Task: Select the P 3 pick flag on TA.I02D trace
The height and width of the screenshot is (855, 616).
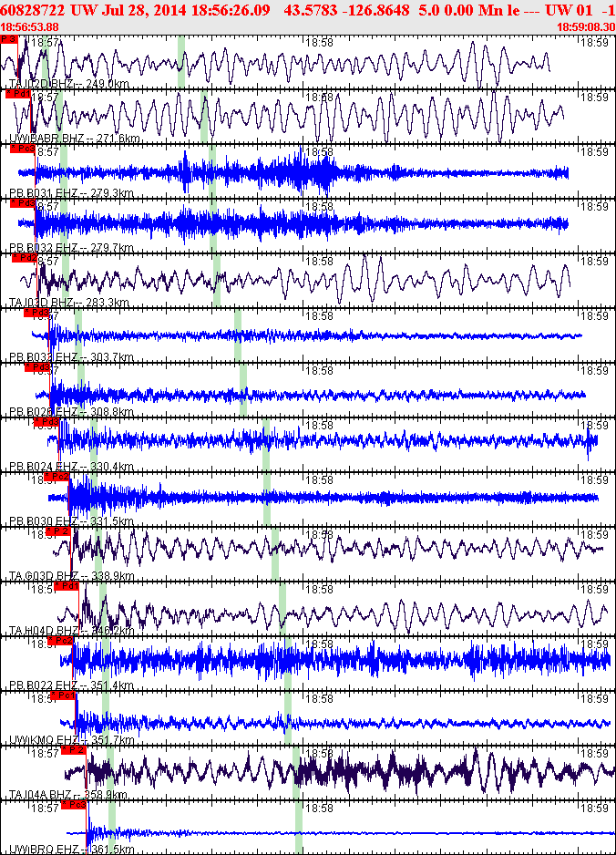Action: tap(9, 39)
